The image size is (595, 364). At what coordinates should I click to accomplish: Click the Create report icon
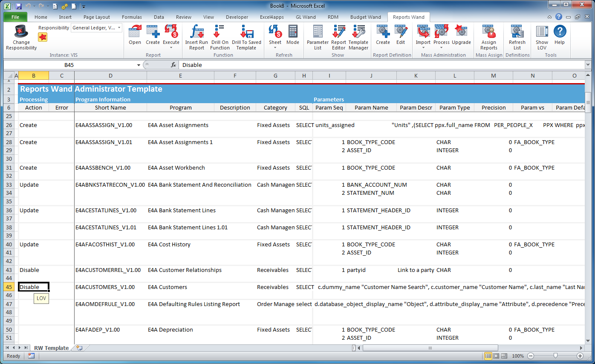pos(153,32)
